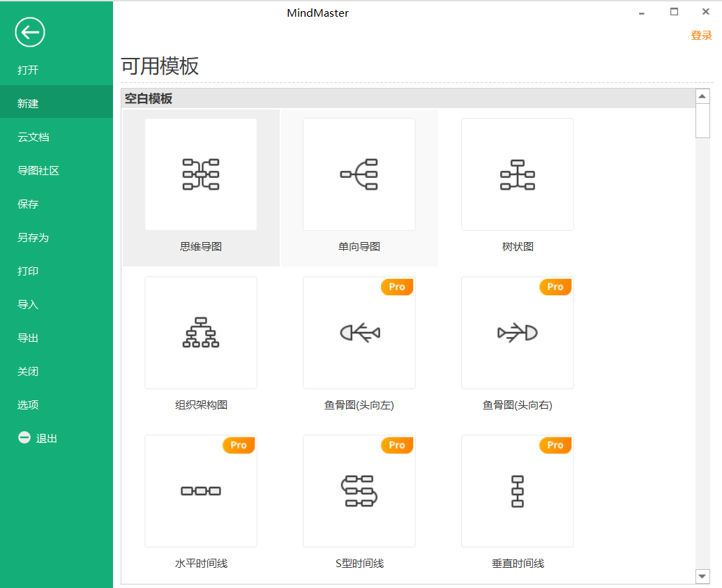Choose the 水平时间线 template

click(x=200, y=491)
